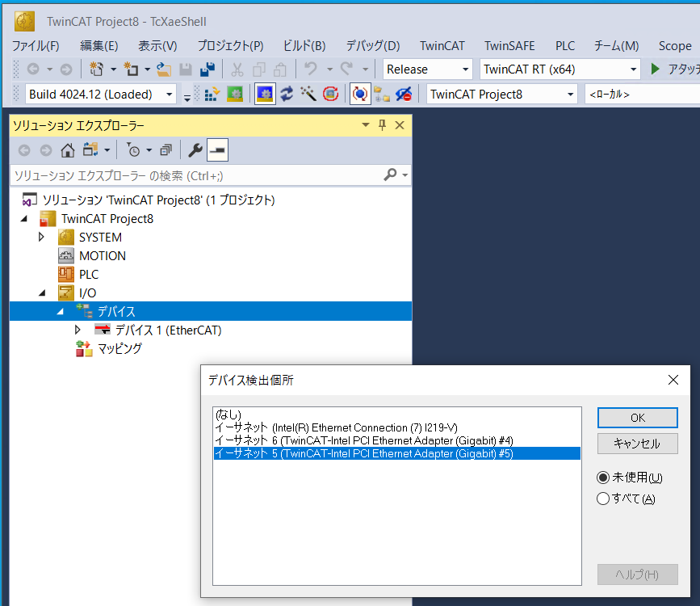Image resolution: width=700 pixels, height=606 pixels.
Task: Click the TcXaeShell application logo icon
Action: (24, 22)
